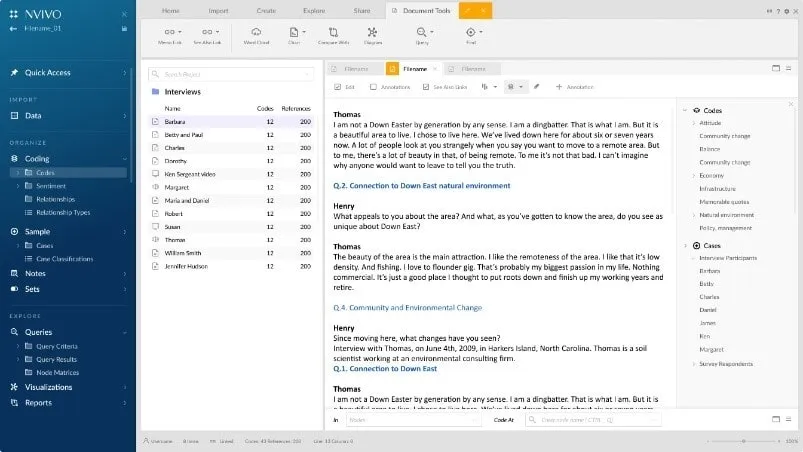Adjust the zoom slider in status bar

[744, 441]
